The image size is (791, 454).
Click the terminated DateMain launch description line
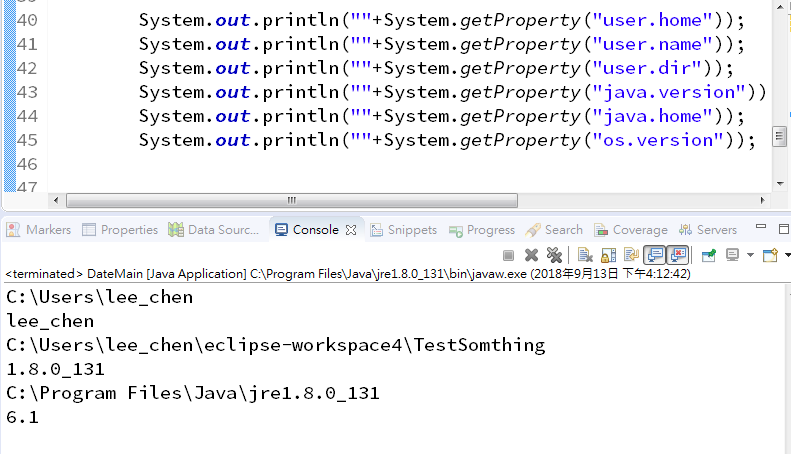click(348, 274)
